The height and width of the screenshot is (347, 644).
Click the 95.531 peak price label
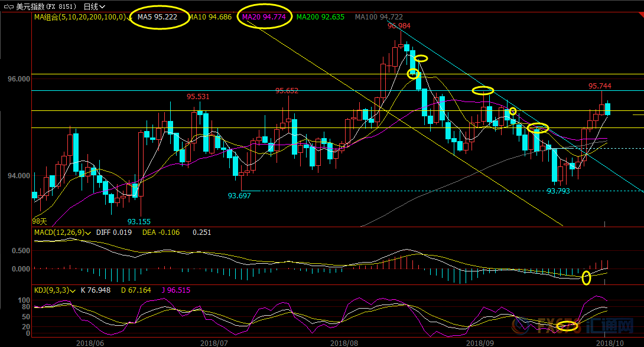(198, 96)
